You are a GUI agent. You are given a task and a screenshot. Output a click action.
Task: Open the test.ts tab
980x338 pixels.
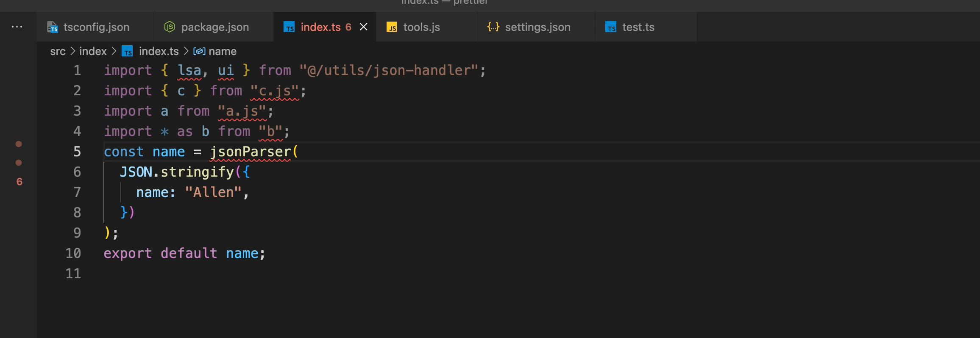pos(646,27)
